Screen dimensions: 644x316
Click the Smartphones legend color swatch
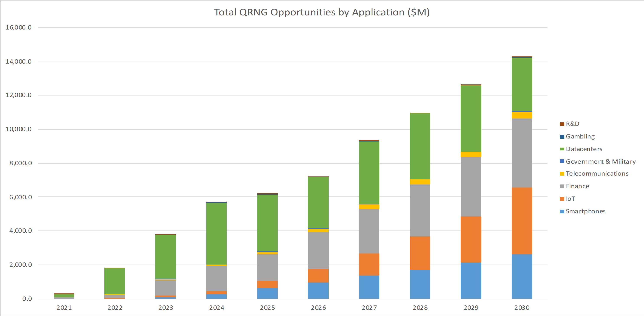click(x=562, y=211)
